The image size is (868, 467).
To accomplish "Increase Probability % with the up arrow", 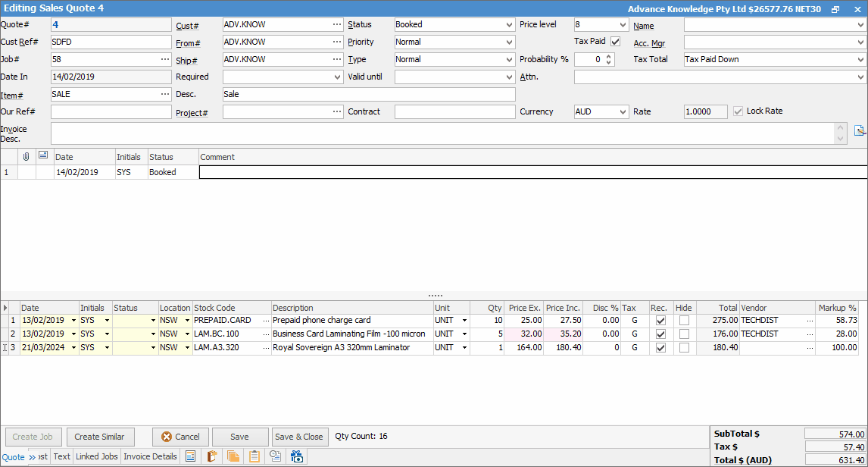I will [x=609, y=56].
